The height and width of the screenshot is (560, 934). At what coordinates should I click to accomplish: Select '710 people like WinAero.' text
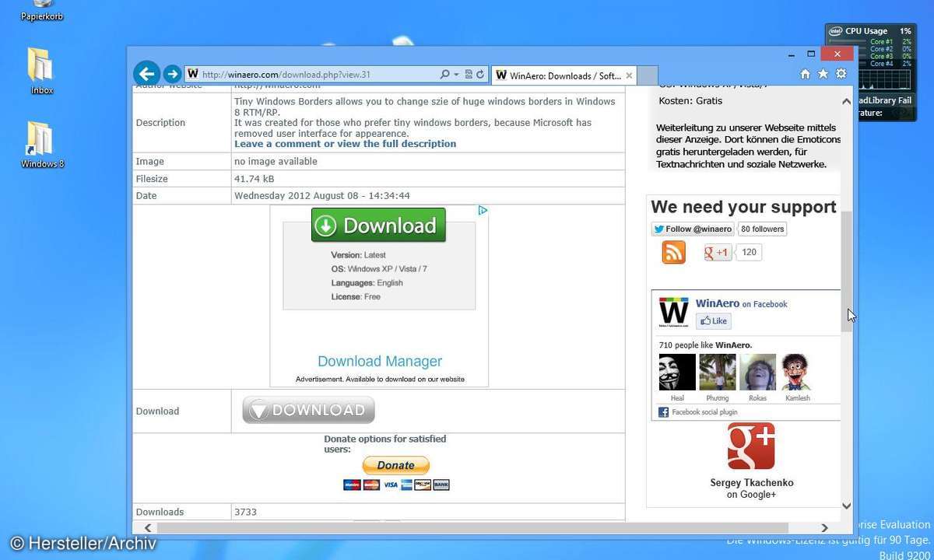tap(705, 345)
